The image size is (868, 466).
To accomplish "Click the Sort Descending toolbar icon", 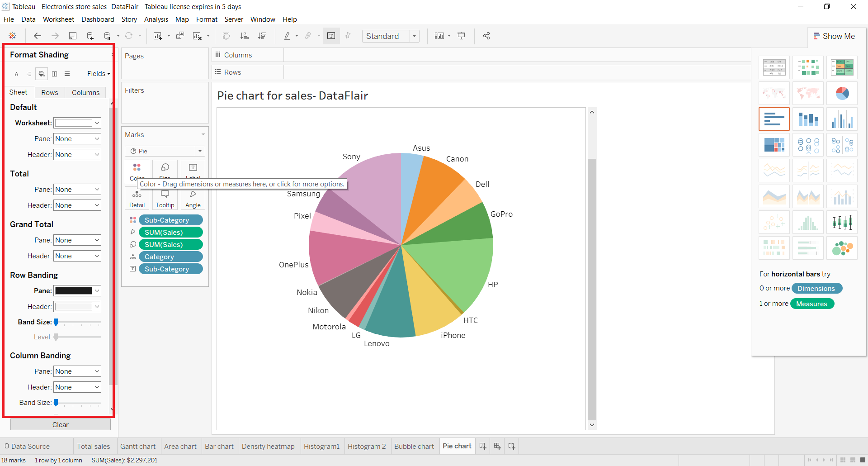I will [x=262, y=36].
